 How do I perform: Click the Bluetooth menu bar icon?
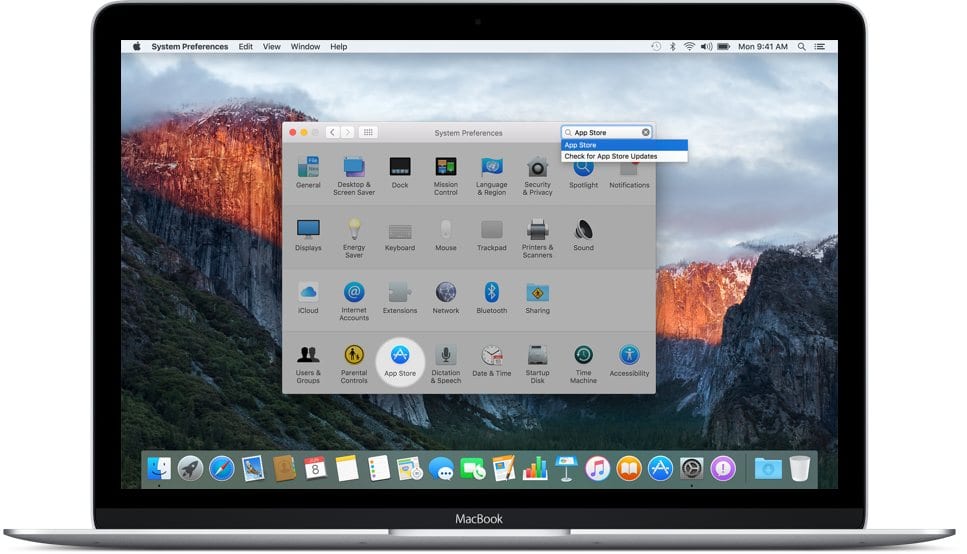click(672, 46)
